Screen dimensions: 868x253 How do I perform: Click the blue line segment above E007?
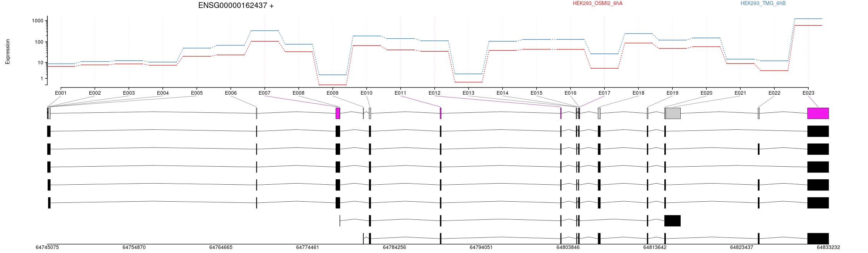264,31
